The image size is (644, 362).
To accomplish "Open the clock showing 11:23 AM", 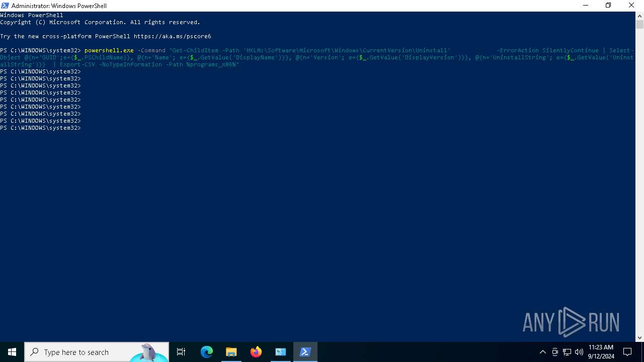I will [601, 352].
